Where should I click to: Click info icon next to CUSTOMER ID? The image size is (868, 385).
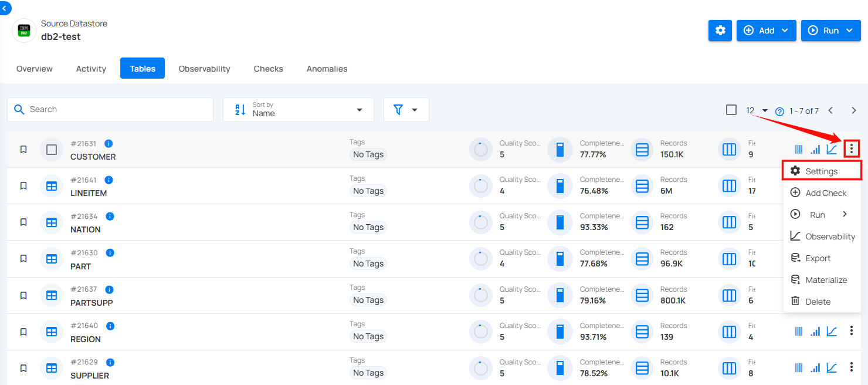[x=108, y=144]
